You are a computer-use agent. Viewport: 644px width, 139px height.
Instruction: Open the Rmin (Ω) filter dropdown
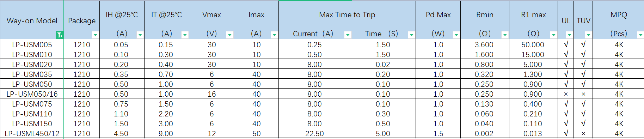(505, 35)
